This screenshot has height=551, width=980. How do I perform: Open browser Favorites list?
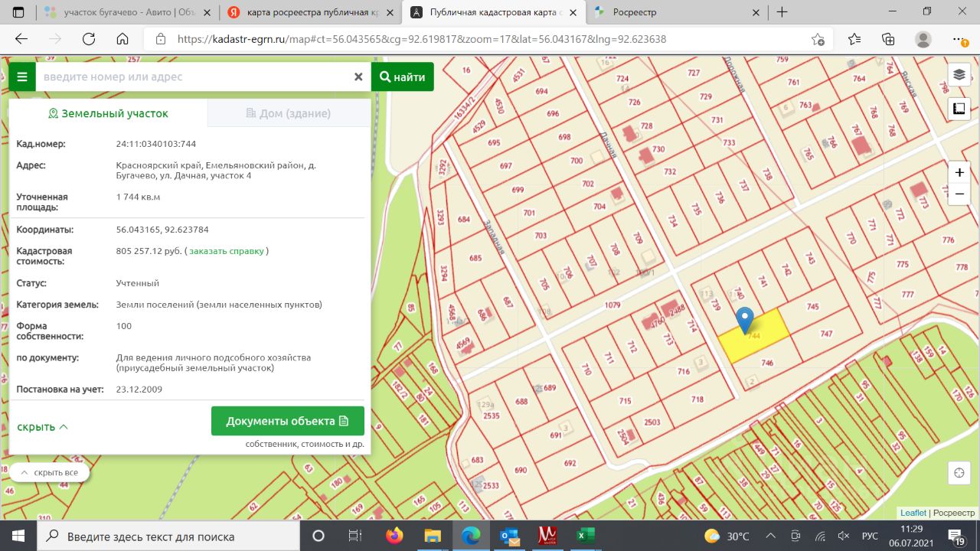click(x=855, y=39)
